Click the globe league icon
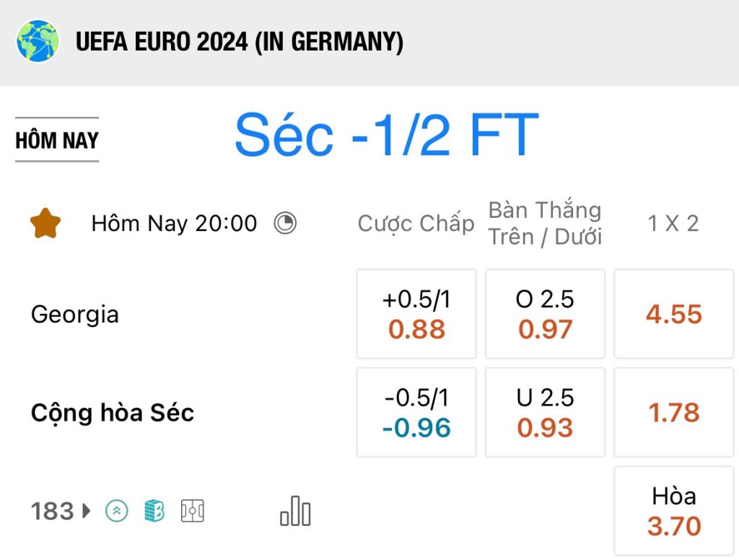739x560 pixels. 38,40
